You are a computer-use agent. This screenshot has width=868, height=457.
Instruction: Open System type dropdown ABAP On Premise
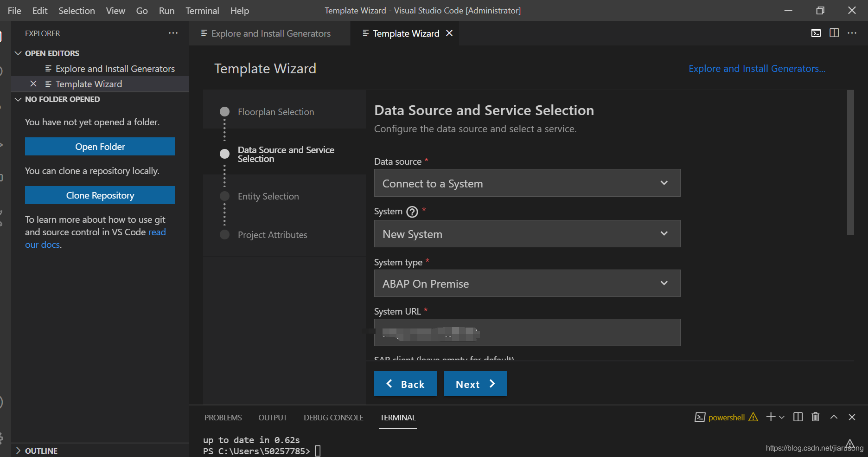click(527, 283)
